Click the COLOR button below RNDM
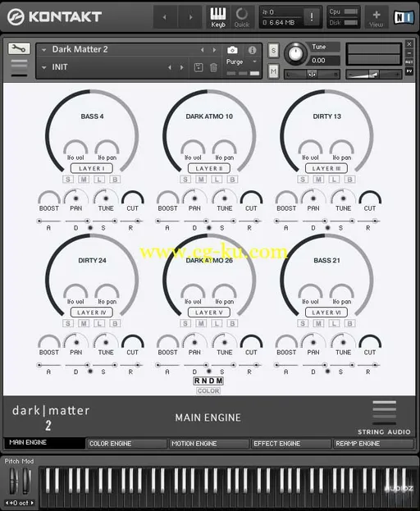The height and width of the screenshot is (511, 420). click(x=208, y=390)
